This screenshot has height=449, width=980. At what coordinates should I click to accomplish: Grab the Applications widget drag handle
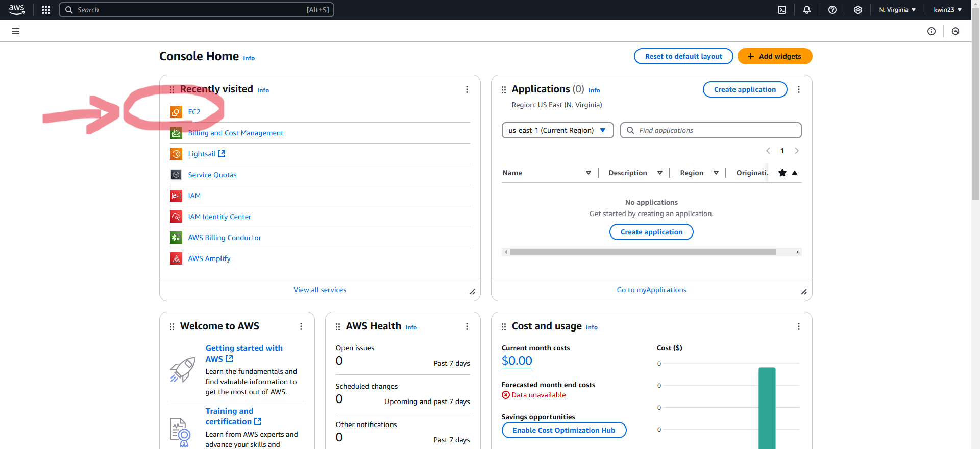504,90
